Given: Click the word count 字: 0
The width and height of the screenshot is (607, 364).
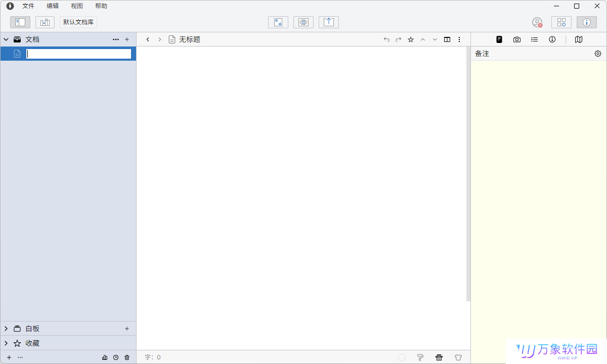Looking at the screenshot, I should [x=153, y=357].
